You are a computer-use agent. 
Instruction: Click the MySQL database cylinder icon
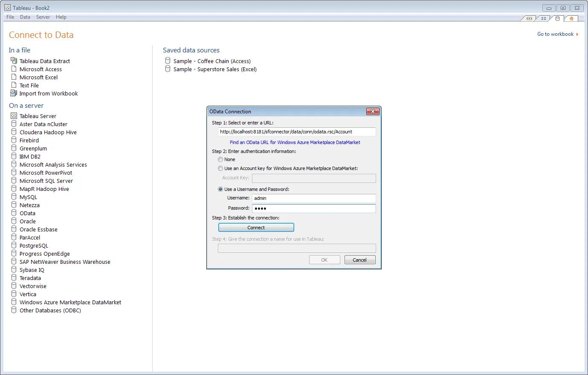[14, 197]
